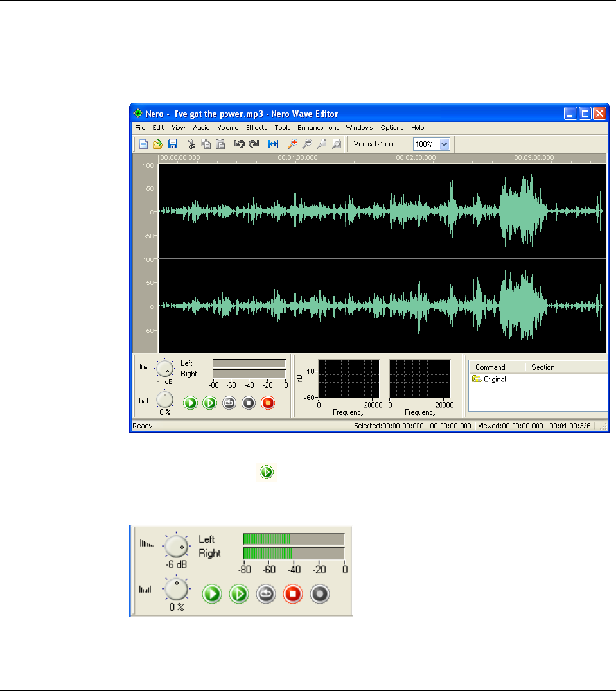Screen dimensions: 616x691
Task: Open the Help menu
Action: 418,127
